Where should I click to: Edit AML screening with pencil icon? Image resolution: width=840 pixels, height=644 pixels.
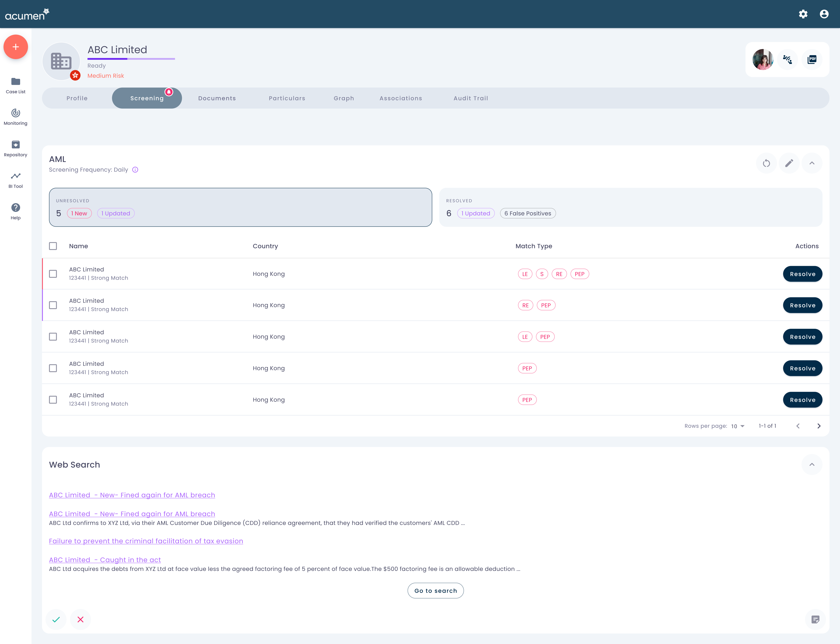click(789, 163)
